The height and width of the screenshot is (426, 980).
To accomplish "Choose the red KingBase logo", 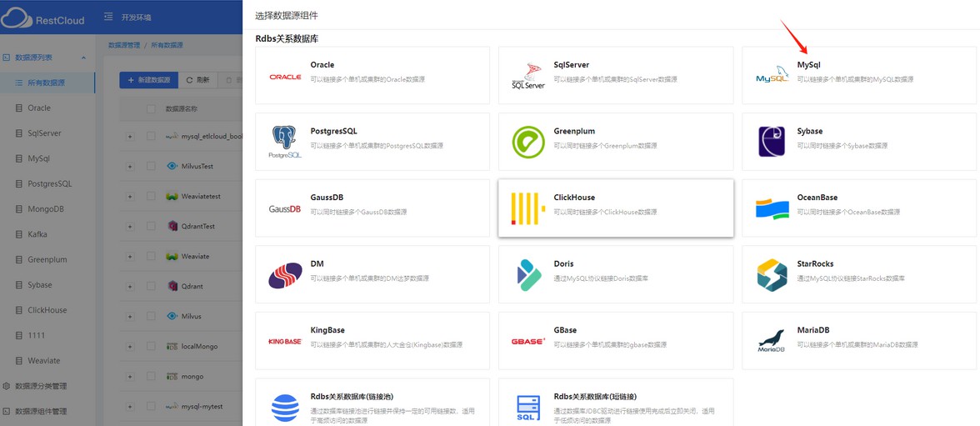I will [x=285, y=342].
